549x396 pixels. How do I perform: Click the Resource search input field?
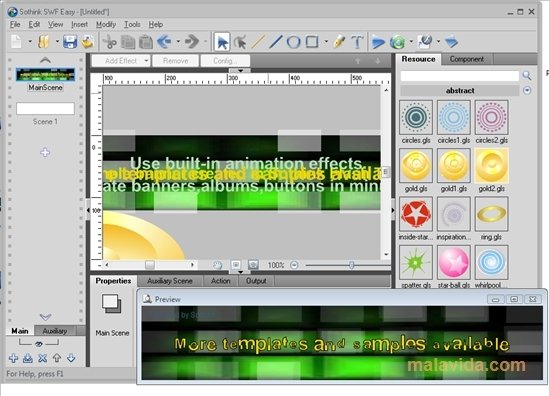[x=460, y=76]
